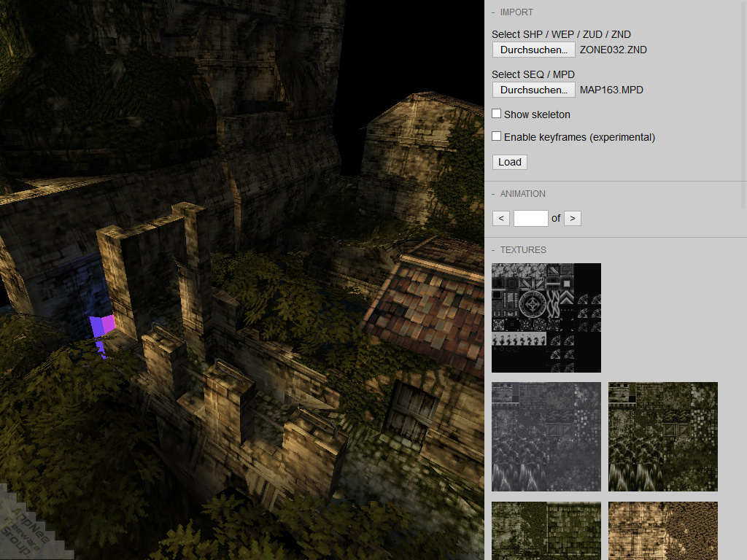Collapse the IMPORT section header

coord(512,12)
